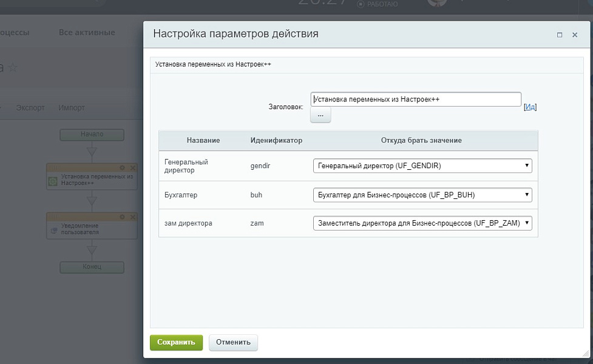The height and width of the screenshot is (364, 593).
Task: Open gear settings on Уведомление пользователя block
Action: (x=122, y=217)
